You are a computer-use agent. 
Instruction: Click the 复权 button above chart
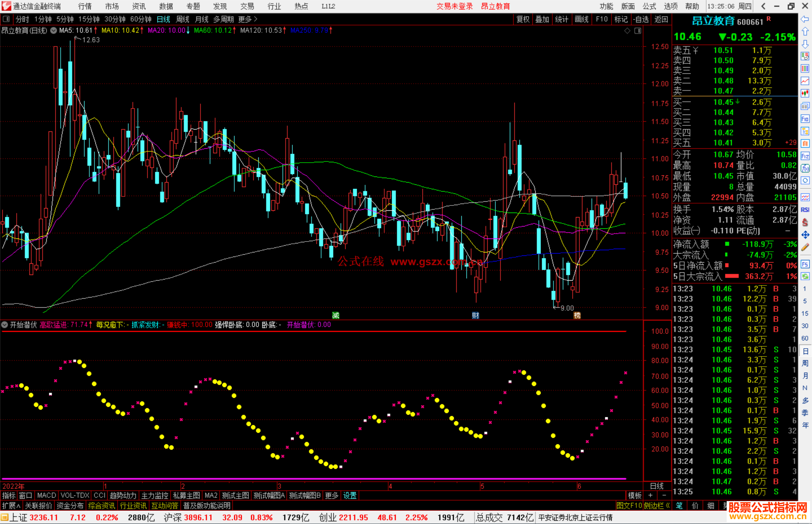(x=523, y=19)
